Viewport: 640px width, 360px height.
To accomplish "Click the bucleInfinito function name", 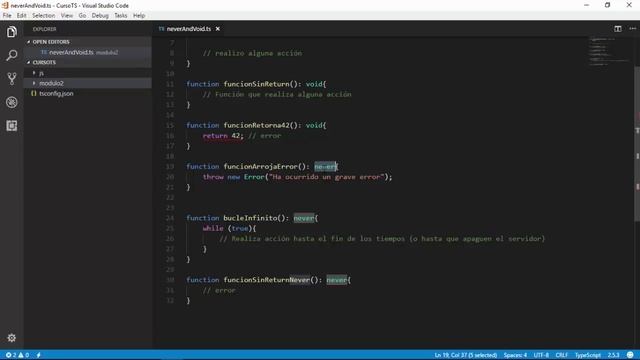I will coord(250,218).
